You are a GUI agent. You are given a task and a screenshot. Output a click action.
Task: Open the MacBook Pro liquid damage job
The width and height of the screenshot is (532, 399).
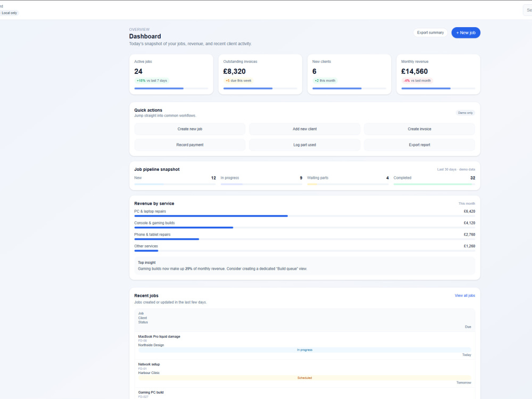coord(159,337)
